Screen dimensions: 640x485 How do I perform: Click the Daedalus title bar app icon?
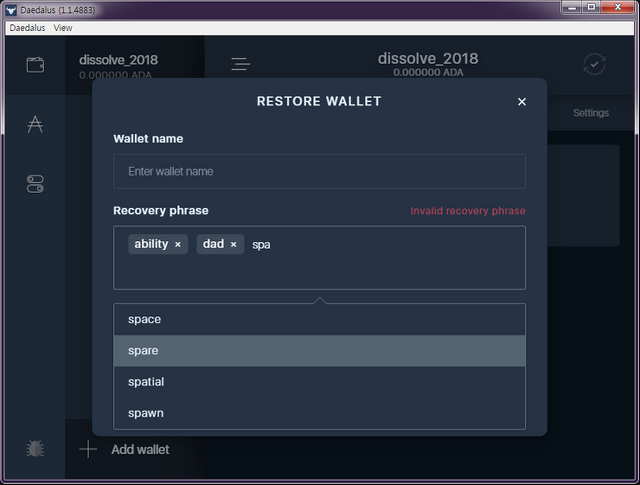(x=11, y=10)
